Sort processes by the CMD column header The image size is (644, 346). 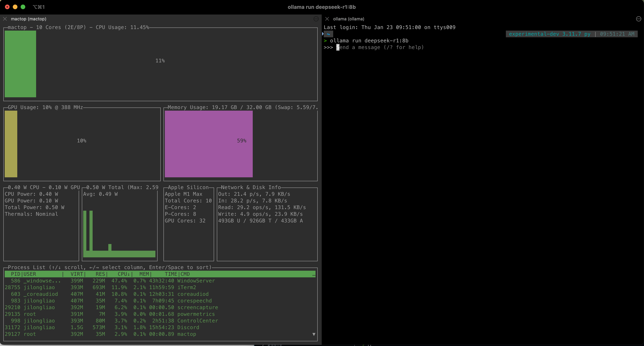[x=185, y=274]
